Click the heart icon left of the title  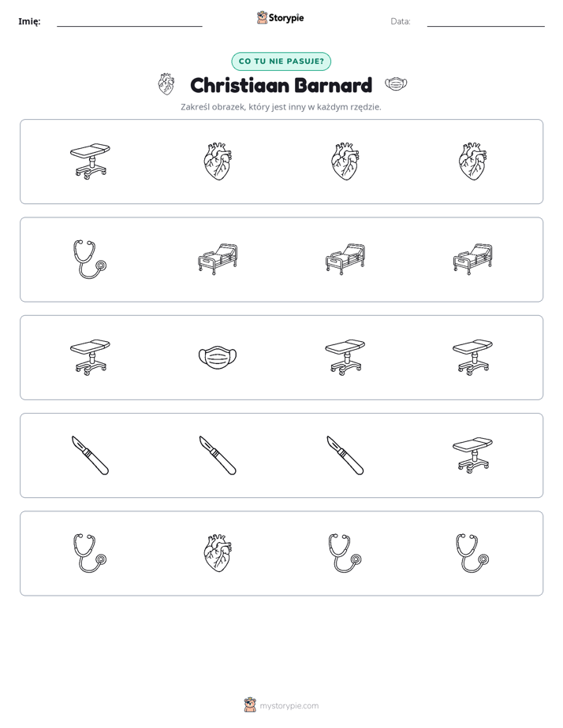[166, 84]
